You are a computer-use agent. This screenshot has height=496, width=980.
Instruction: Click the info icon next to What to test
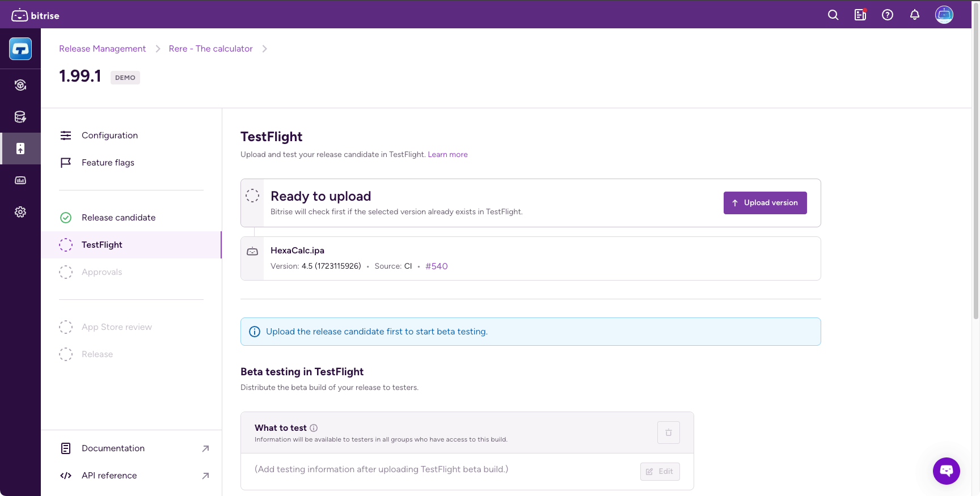pos(314,428)
